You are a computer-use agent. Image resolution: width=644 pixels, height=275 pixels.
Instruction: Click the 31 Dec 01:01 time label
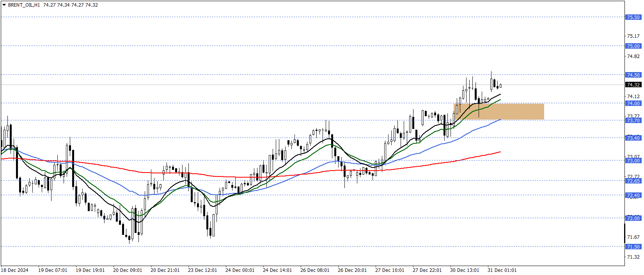point(502,270)
